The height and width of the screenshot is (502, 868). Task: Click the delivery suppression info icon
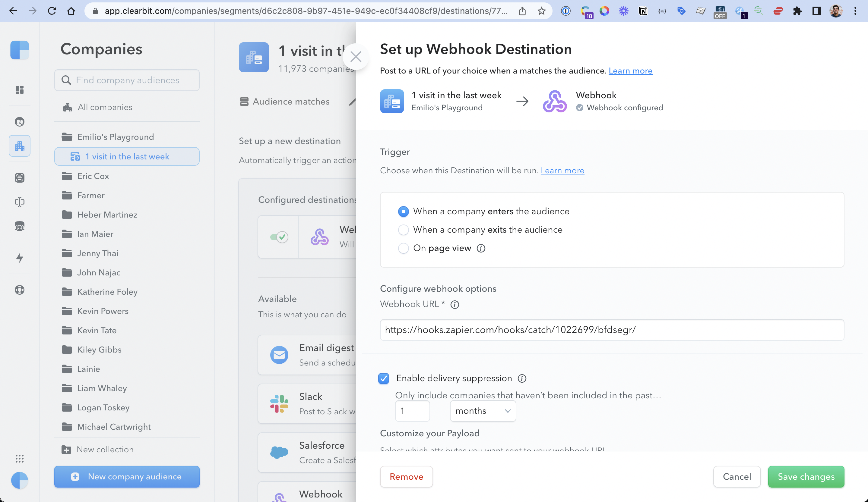522,378
